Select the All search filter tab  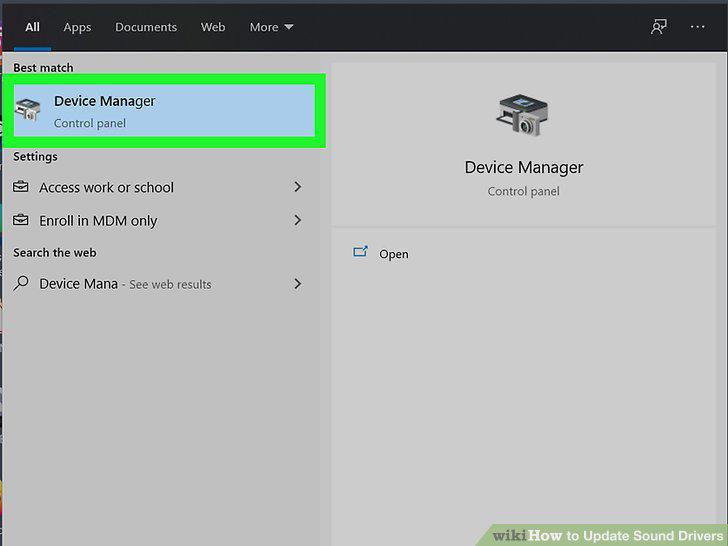pos(32,27)
